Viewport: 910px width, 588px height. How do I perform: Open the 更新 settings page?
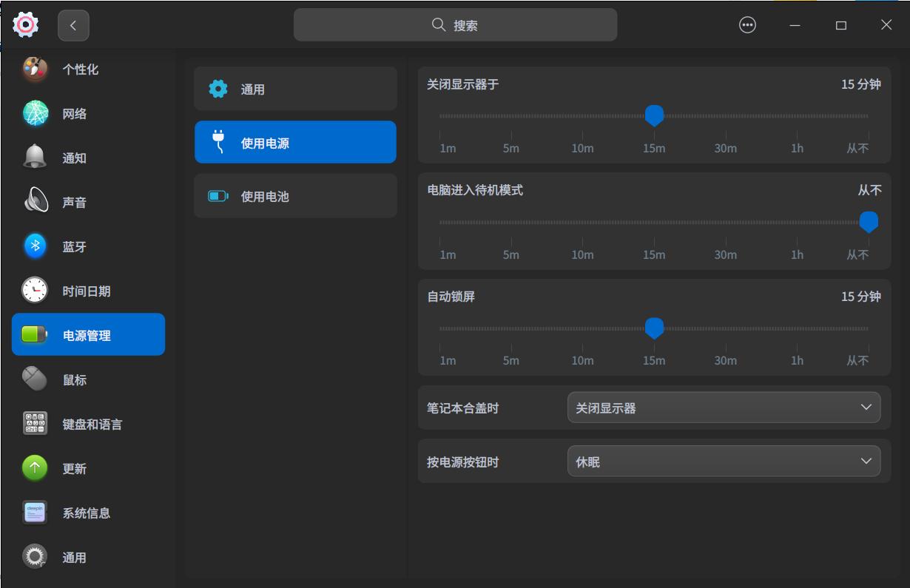pyautogui.click(x=88, y=468)
